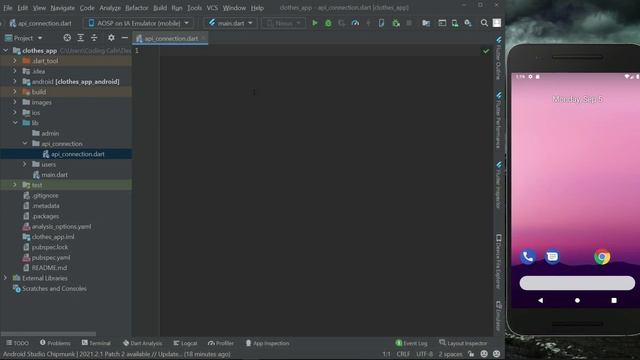The height and width of the screenshot is (360, 640).
Task: Click Expand All in Project panel header
Action: point(81,38)
